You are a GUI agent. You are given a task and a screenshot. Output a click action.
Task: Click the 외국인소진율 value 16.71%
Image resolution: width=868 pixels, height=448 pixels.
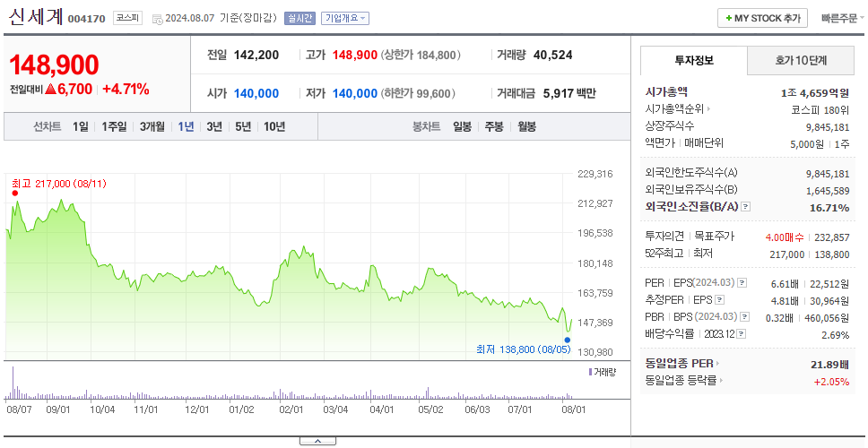point(830,207)
